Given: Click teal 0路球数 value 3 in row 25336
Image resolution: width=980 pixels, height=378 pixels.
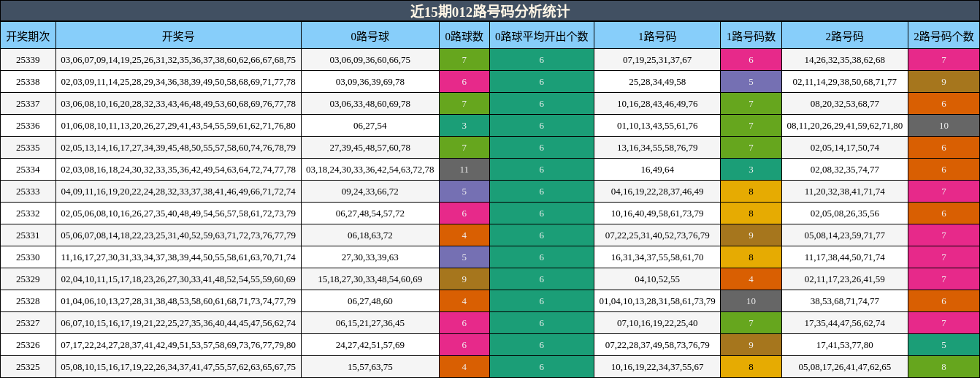Looking at the screenshot, I should click(464, 126).
